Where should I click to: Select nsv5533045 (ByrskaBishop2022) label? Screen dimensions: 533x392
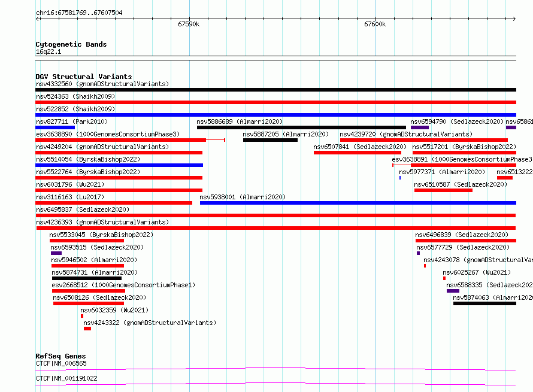tap(101, 235)
